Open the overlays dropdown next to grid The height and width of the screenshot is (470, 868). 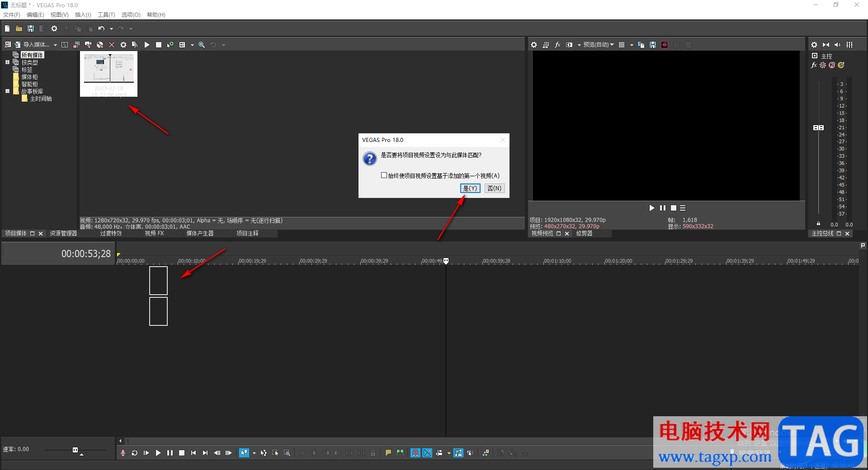[x=632, y=45]
